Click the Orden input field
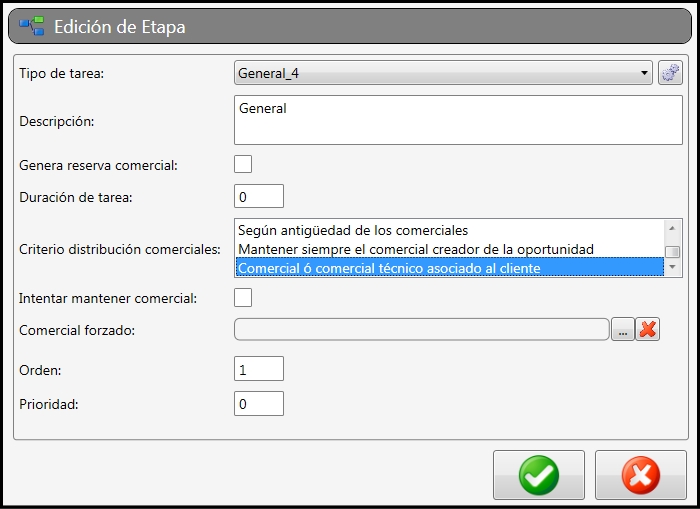The width and height of the screenshot is (700, 509). (259, 368)
